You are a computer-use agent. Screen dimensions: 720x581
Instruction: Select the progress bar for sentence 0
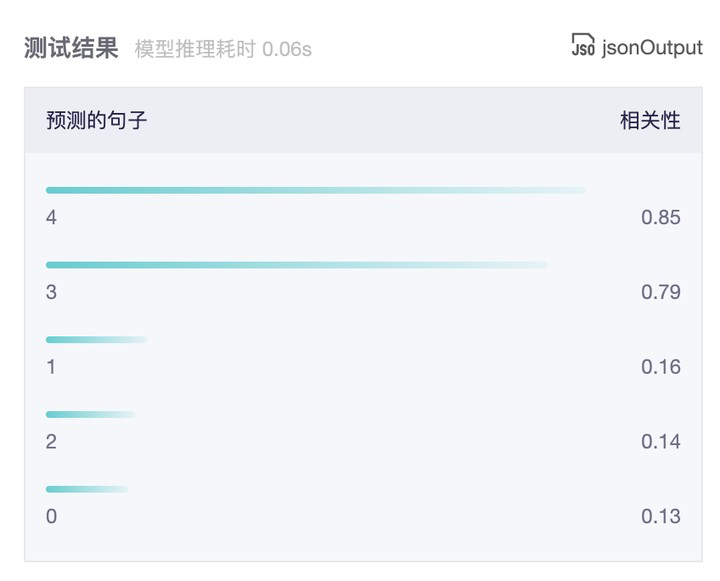coord(87,490)
